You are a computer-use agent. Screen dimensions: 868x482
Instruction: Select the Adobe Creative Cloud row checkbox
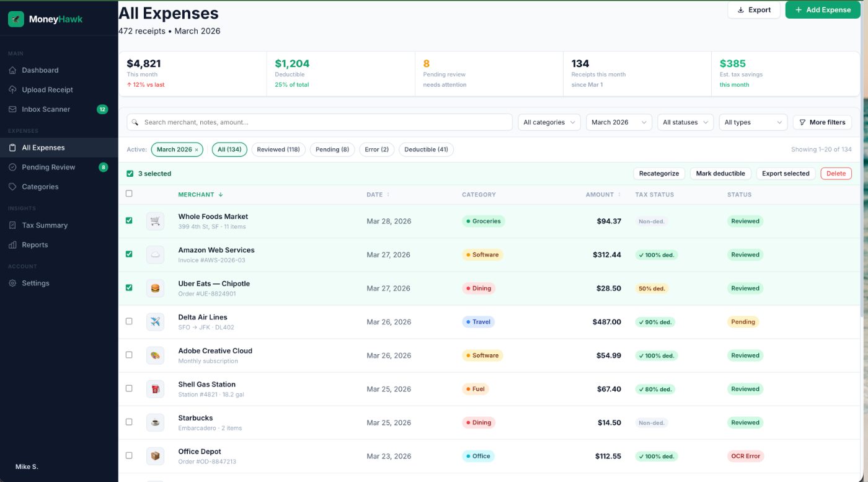[x=129, y=355]
